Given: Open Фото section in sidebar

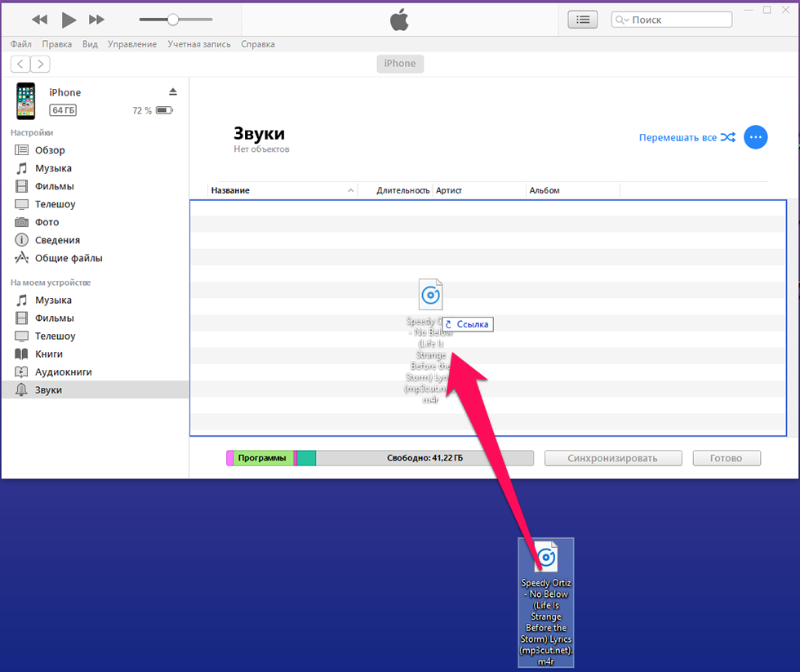Looking at the screenshot, I should [47, 222].
